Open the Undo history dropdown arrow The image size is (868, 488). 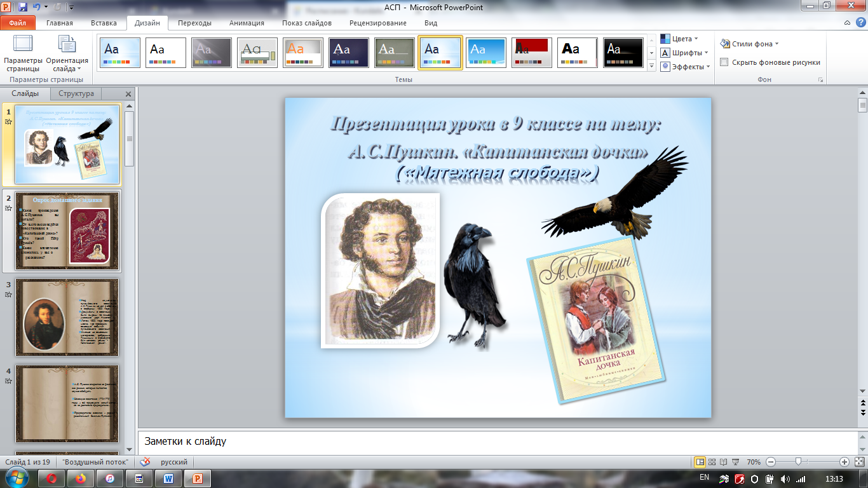coord(46,8)
